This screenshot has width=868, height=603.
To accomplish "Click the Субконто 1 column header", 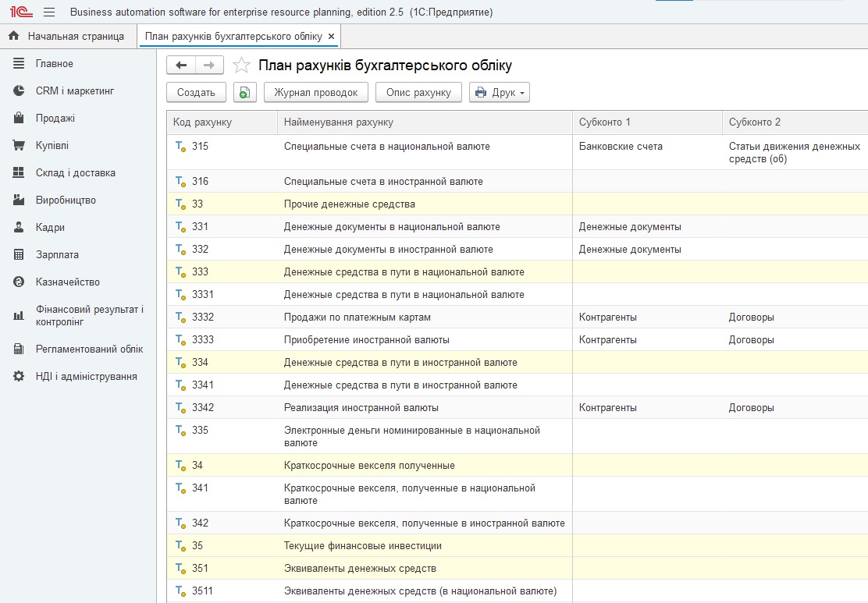I will pyautogui.click(x=605, y=122).
